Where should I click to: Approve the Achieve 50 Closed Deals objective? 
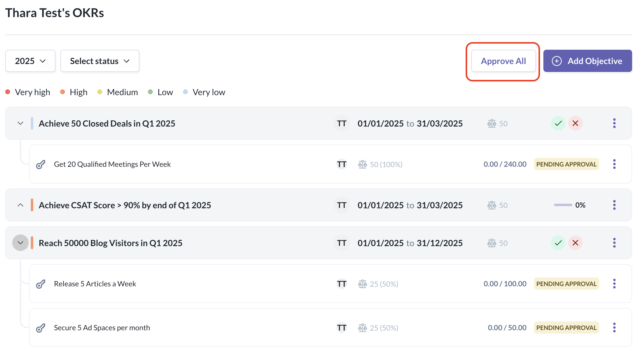tap(558, 124)
